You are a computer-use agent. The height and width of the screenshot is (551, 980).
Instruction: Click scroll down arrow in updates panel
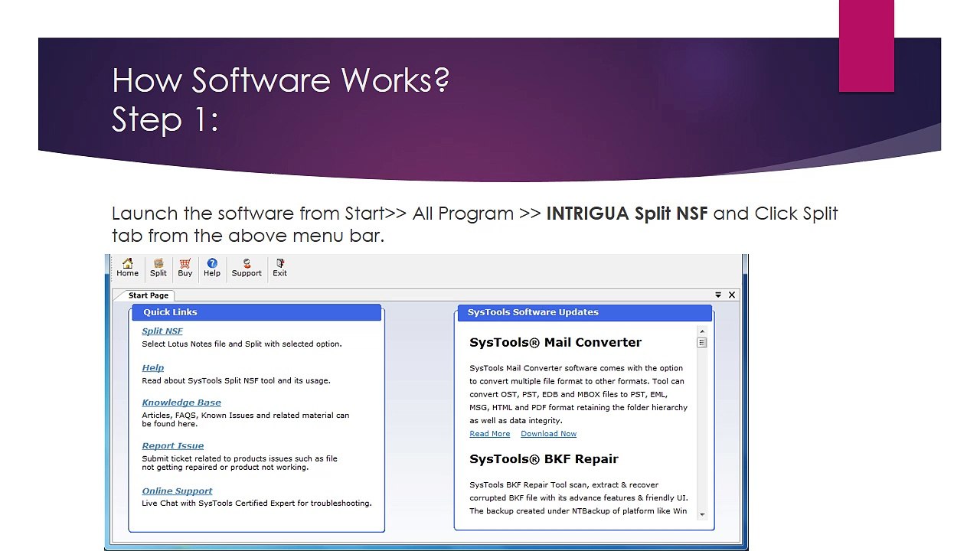pyautogui.click(x=702, y=515)
